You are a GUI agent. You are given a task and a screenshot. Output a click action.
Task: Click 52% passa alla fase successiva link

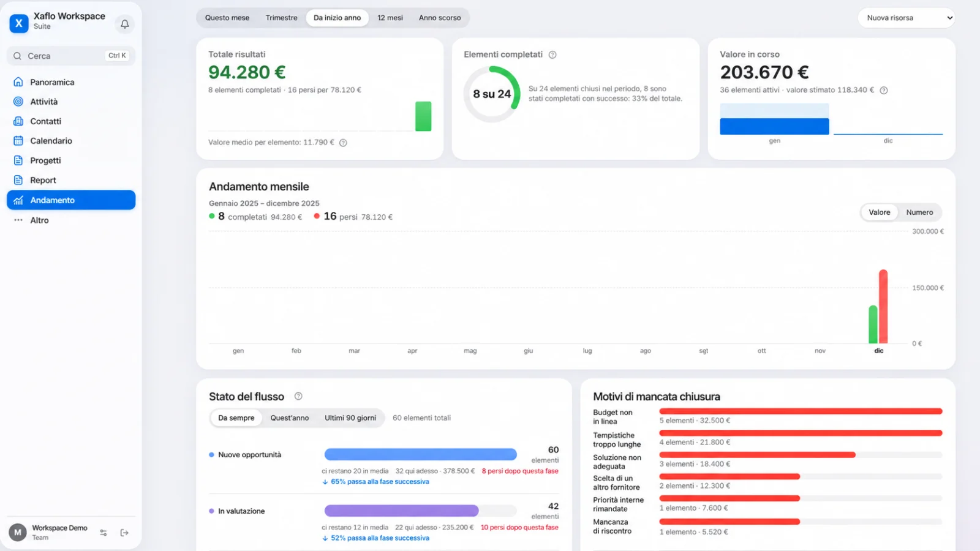(375, 538)
